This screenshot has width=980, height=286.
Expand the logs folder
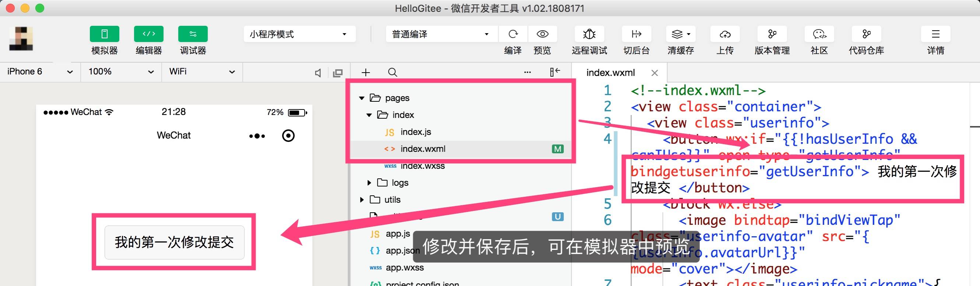tap(369, 183)
